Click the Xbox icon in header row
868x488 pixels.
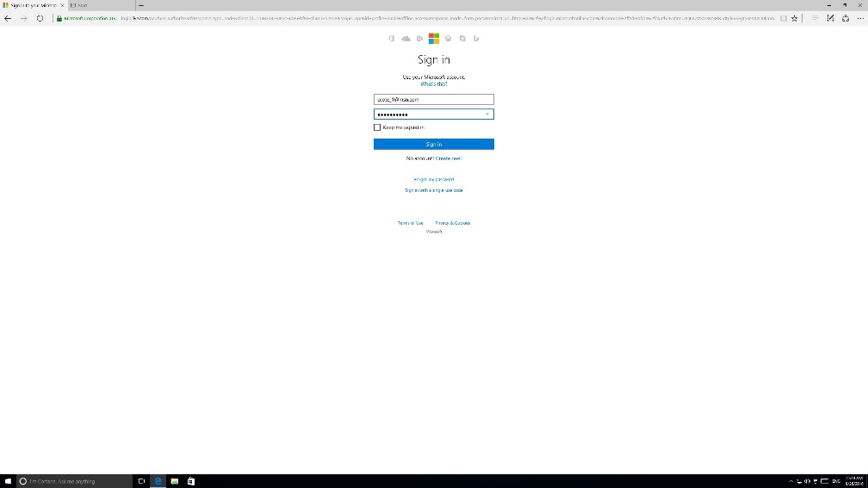tap(449, 39)
